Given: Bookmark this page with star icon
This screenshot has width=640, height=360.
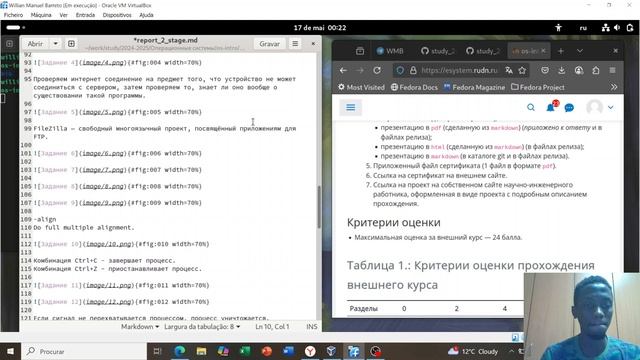Looking at the screenshot, I should [522, 70].
